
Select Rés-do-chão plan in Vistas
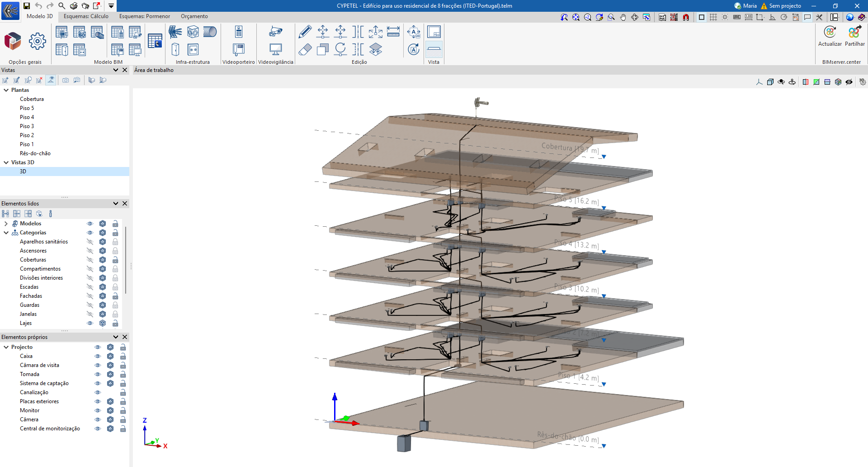(x=35, y=153)
